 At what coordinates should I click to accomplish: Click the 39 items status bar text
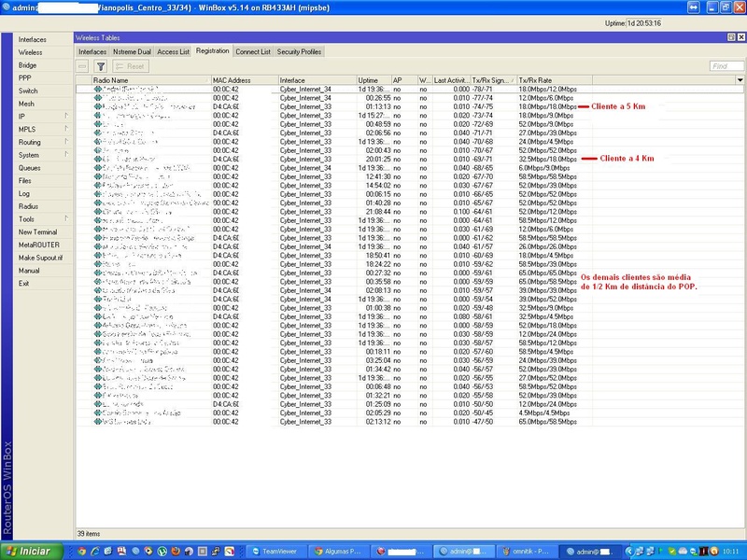89,534
